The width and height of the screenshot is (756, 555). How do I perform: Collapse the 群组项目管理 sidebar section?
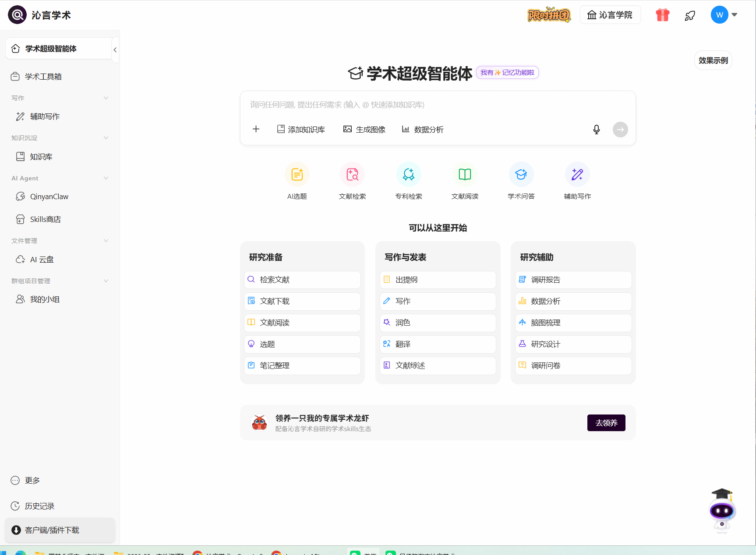(106, 281)
